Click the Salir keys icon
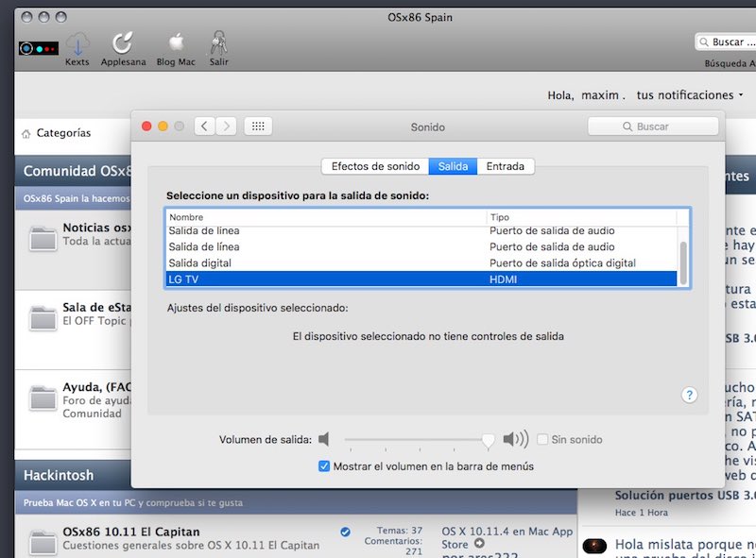Viewport: 756px width, 558px height. click(219, 42)
